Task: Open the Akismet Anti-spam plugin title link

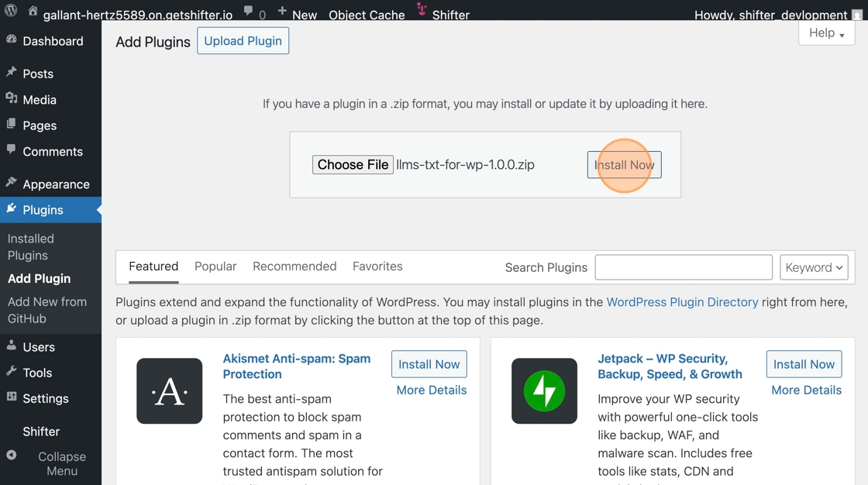Action: (x=297, y=366)
